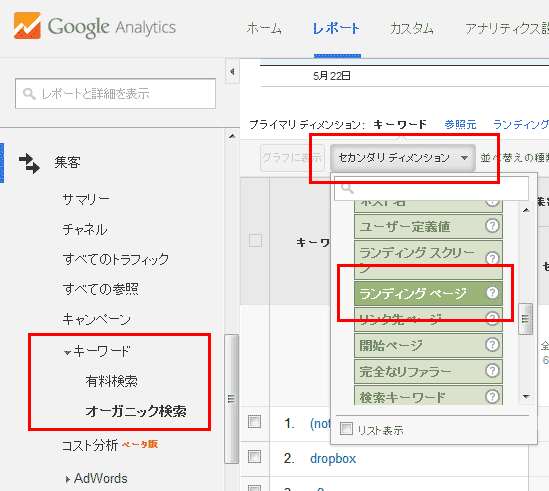Click the 集客 acquisition arrows icon

click(29, 163)
